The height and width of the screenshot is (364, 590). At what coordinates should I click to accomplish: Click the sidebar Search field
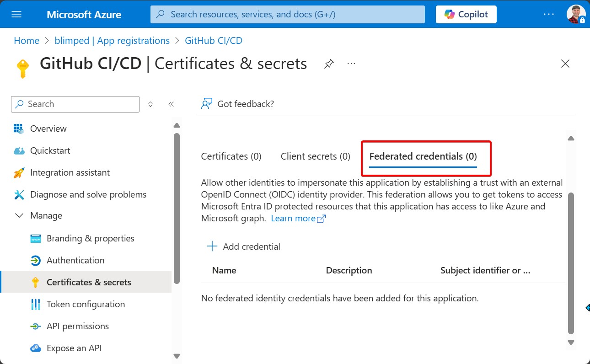pyautogui.click(x=75, y=104)
